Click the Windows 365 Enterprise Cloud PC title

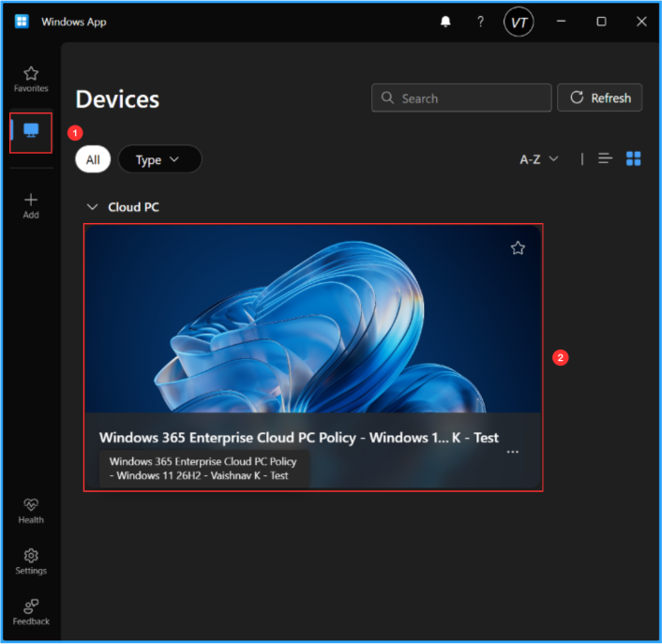(x=298, y=438)
